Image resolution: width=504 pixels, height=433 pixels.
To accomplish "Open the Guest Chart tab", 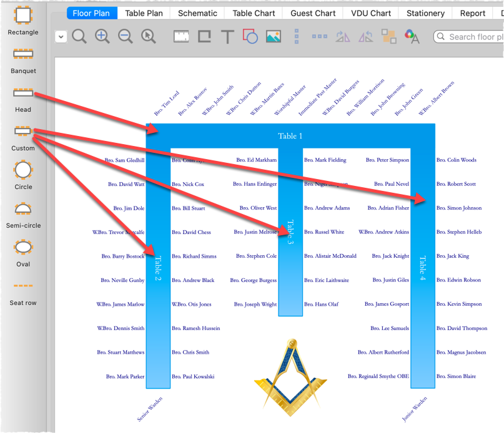I will 313,13.
